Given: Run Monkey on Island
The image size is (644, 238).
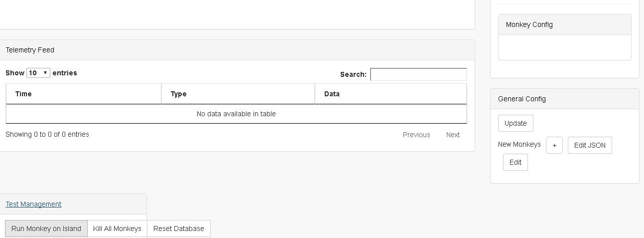Looking at the screenshot, I should coord(46,229).
